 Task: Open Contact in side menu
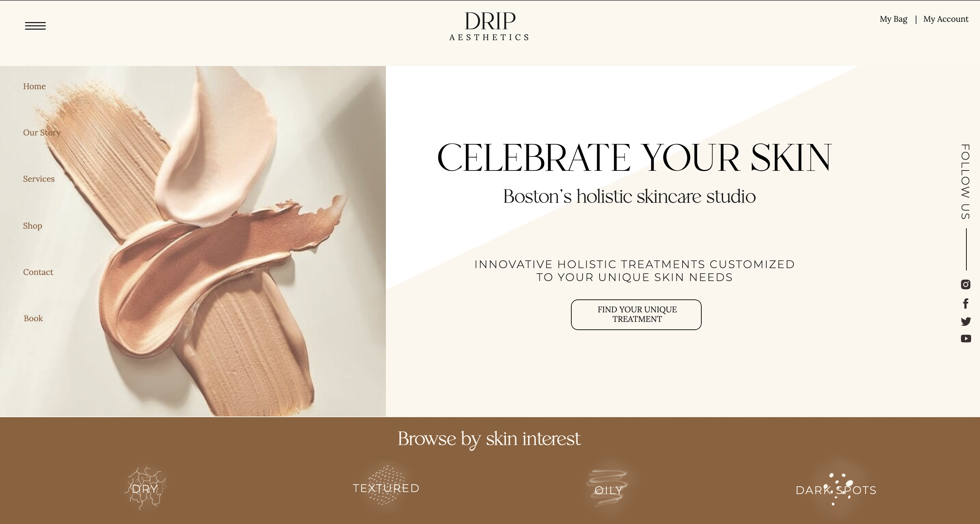(38, 272)
